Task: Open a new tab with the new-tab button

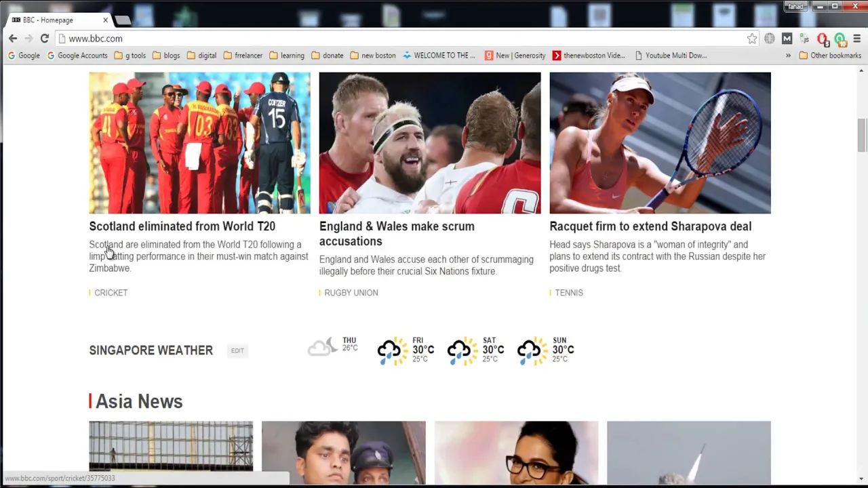Action: tap(122, 20)
